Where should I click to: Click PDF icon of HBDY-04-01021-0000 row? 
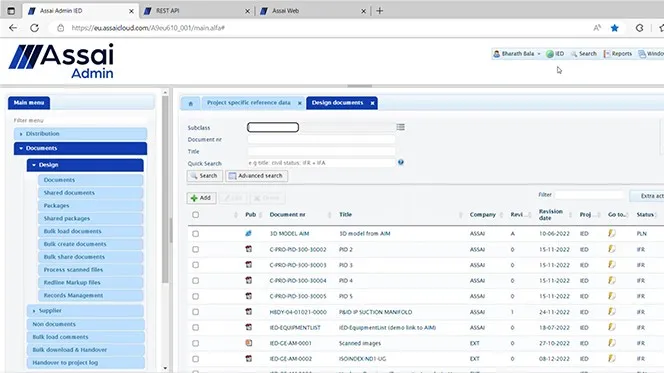pos(249,312)
